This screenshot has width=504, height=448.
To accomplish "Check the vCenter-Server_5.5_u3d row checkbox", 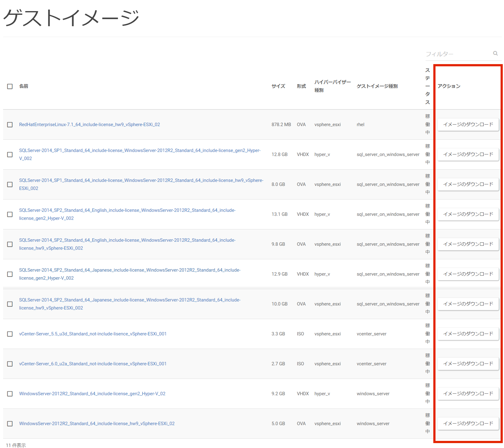I will tap(10, 334).
